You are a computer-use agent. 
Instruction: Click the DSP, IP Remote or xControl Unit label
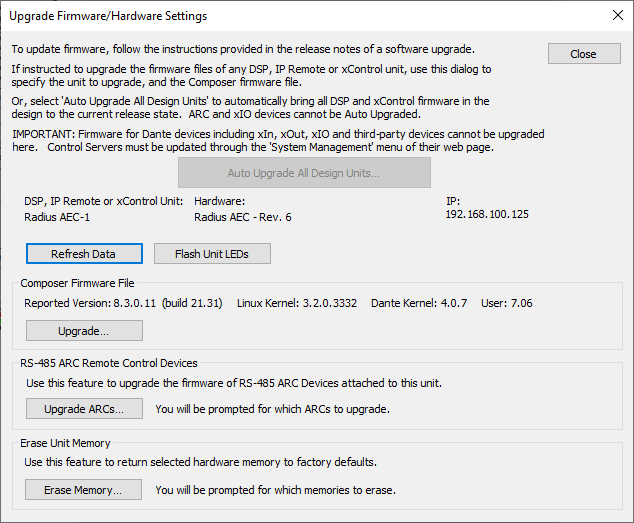[x=104, y=201]
